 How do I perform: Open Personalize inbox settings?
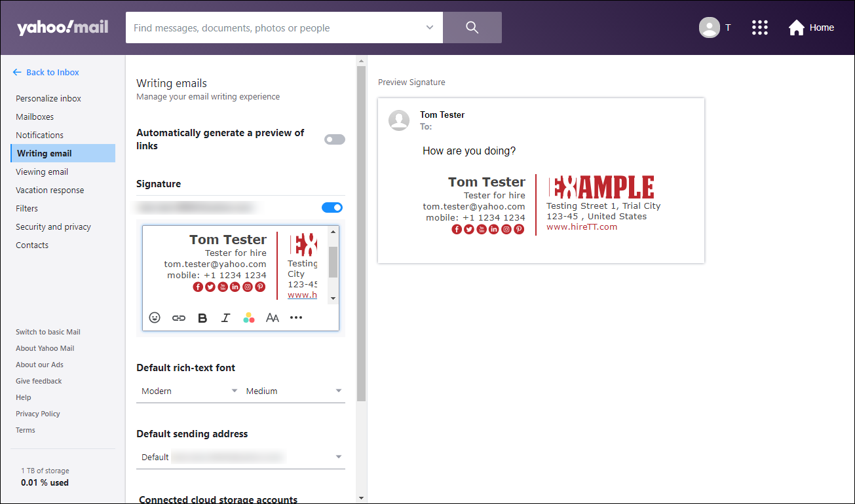(48, 98)
